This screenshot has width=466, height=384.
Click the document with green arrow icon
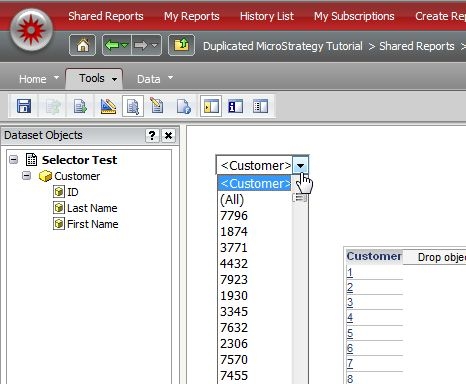[80, 107]
